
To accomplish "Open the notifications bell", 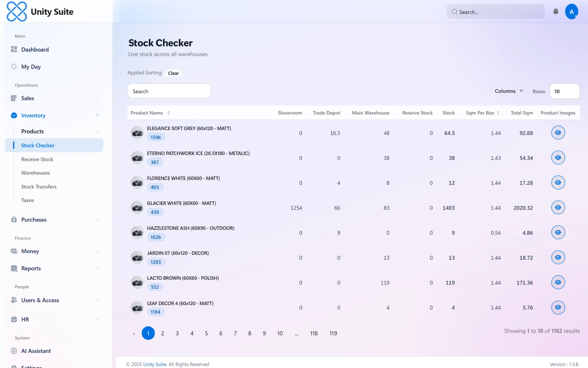I will (556, 11).
